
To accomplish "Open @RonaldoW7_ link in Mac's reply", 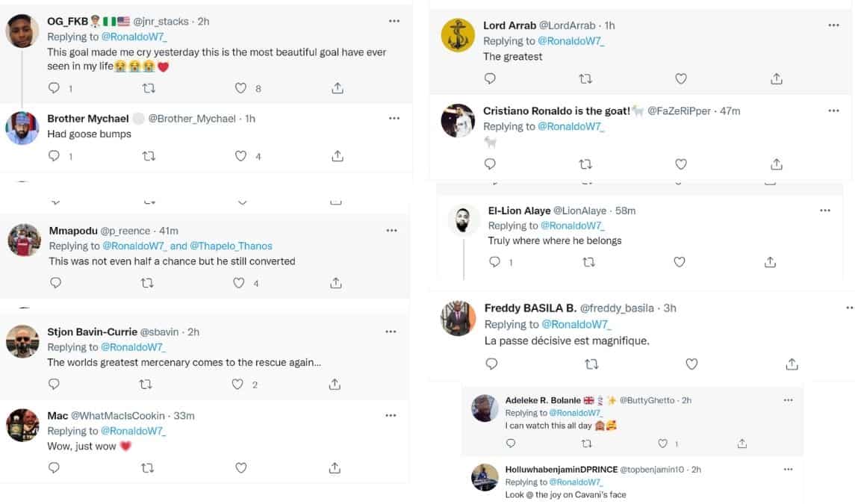I will pyautogui.click(x=133, y=431).
